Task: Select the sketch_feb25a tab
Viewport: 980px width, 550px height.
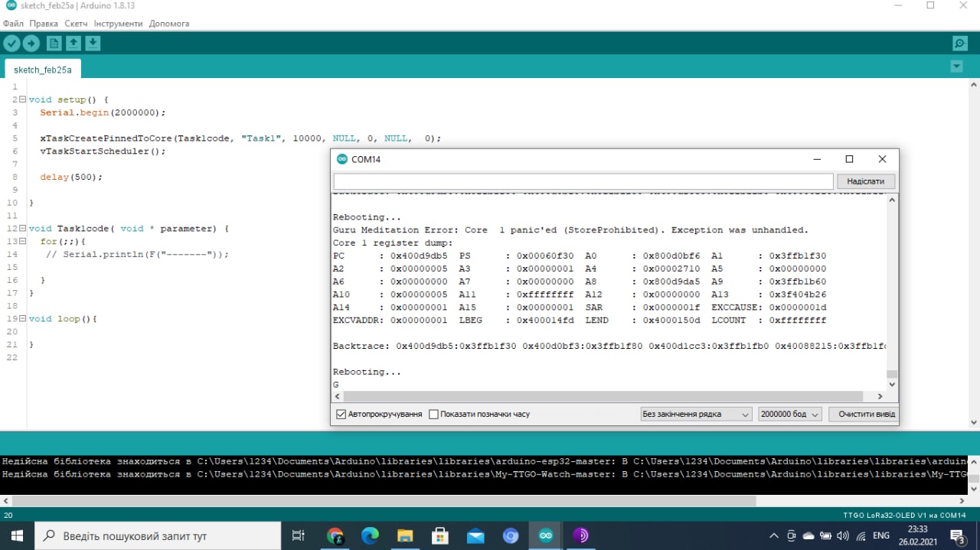Action: (43, 70)
